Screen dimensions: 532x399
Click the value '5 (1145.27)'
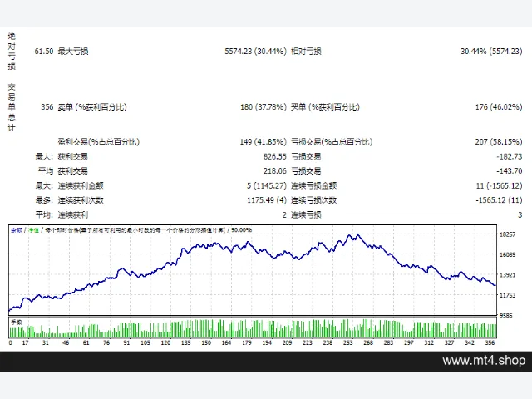[267, 185]
